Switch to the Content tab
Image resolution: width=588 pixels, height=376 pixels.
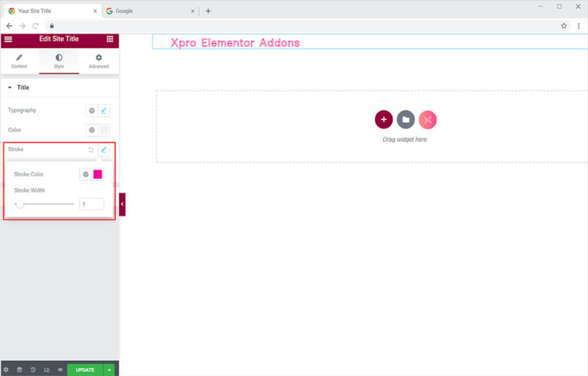[x=19, y=61]
